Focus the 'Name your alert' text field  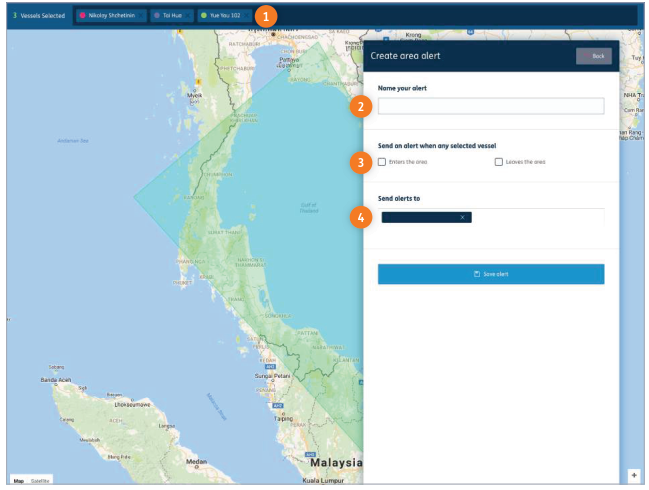pyautogui.click(x=491, y=106)
